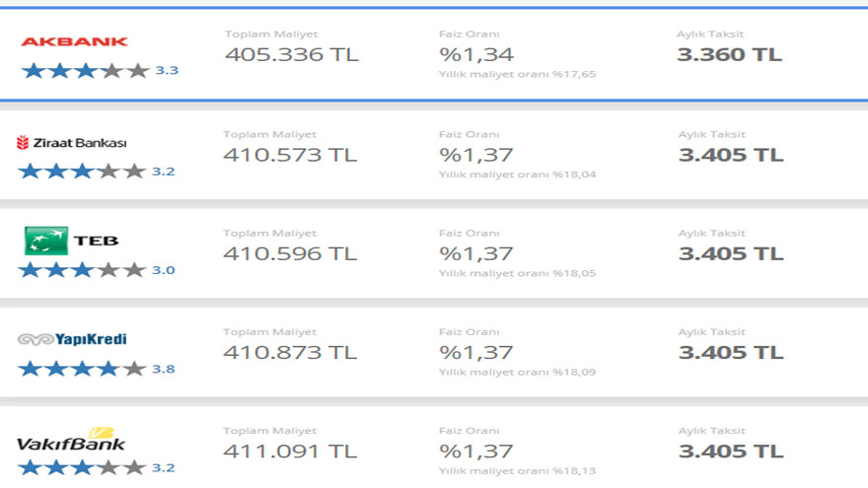Click the Akbank logo
Image resolution: width=868 pixels, height=488 pixels.
pos(74,41)
